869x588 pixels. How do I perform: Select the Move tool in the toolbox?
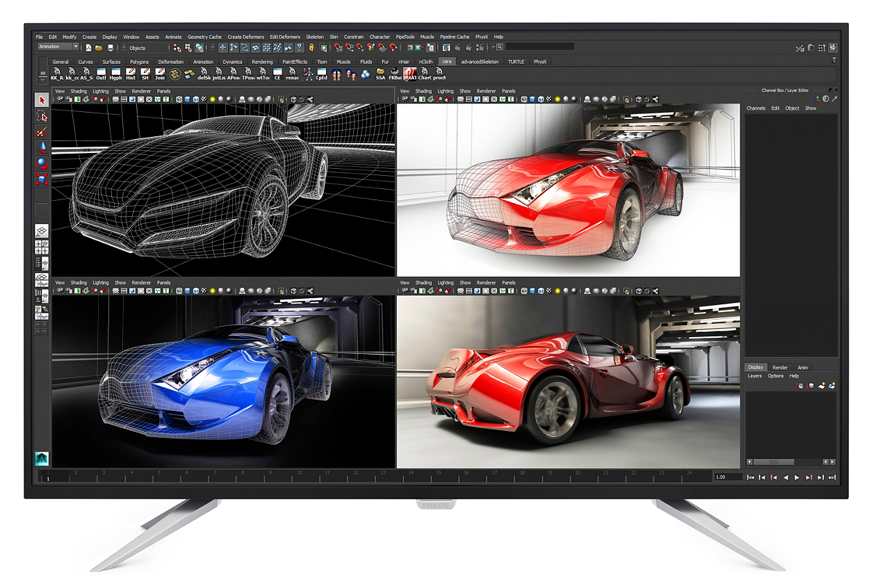(42, 147)
